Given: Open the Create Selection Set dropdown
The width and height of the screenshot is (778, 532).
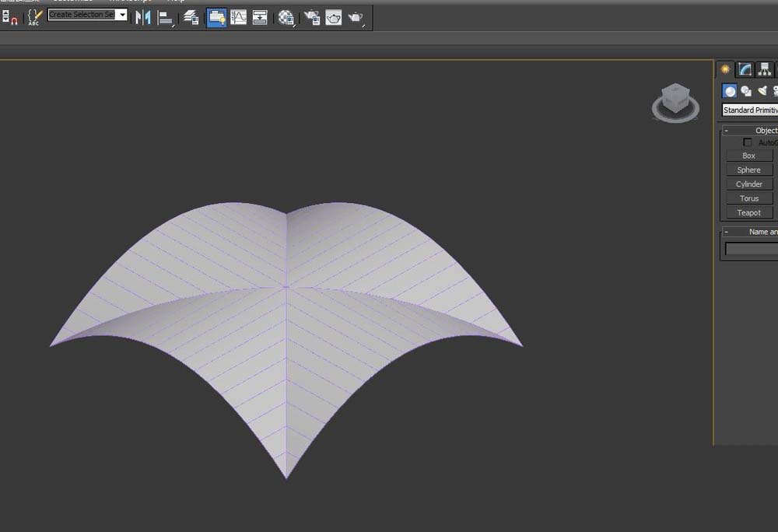Looking at the screenshot, I should 87,14.
